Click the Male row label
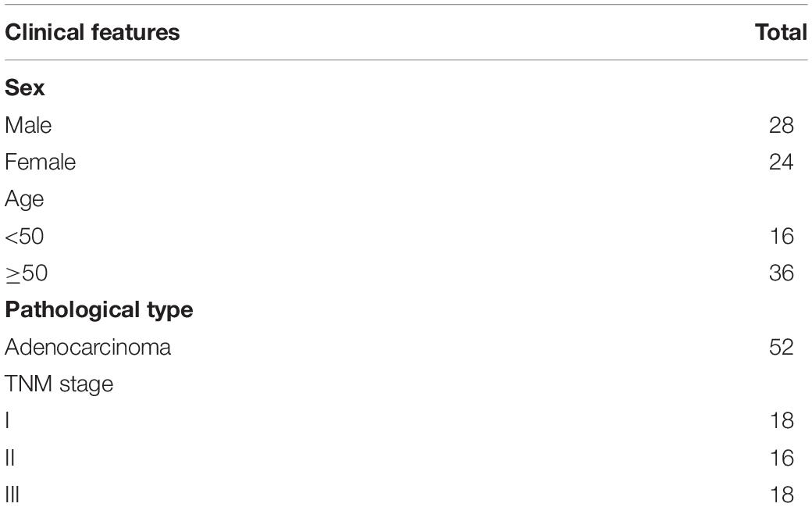The width and height of the screenshot is (812, 507). (x=28, y=126)
